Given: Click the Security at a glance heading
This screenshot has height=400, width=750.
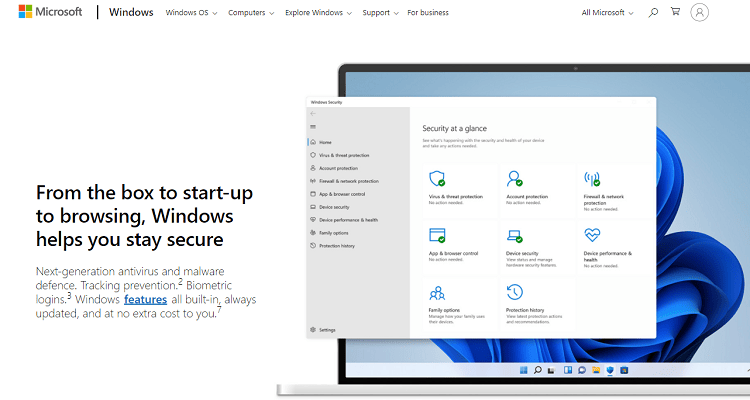Looking at the screenshot, I should pyautogui.click(x=454, y=128).
